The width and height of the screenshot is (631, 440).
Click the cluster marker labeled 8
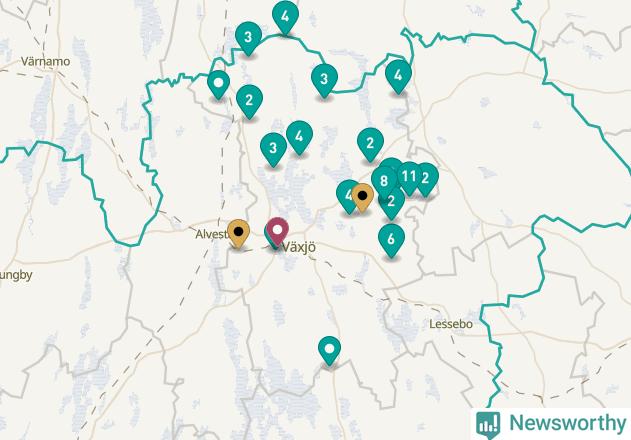pyautogui.click(x=384, y=182)
